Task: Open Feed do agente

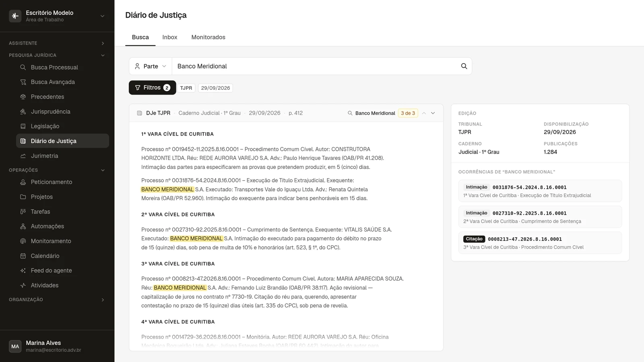Action: click(62, 270)
